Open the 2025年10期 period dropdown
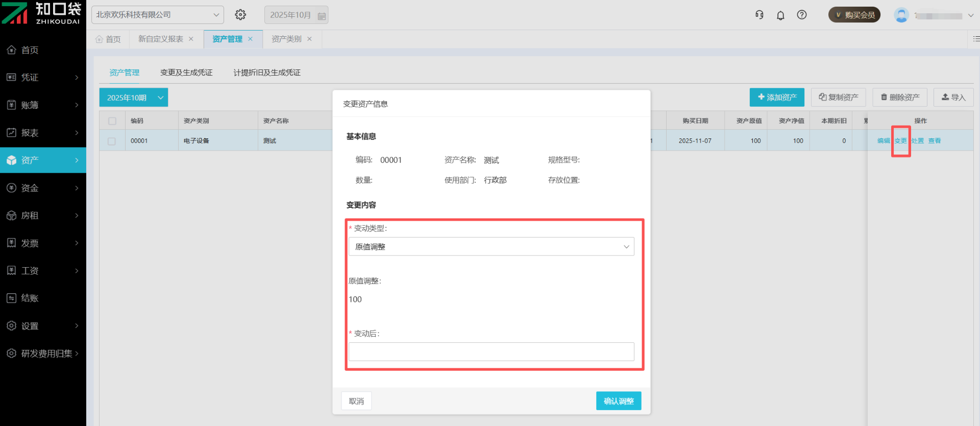This screenshot has height=426, width=980. coord(134,98)
